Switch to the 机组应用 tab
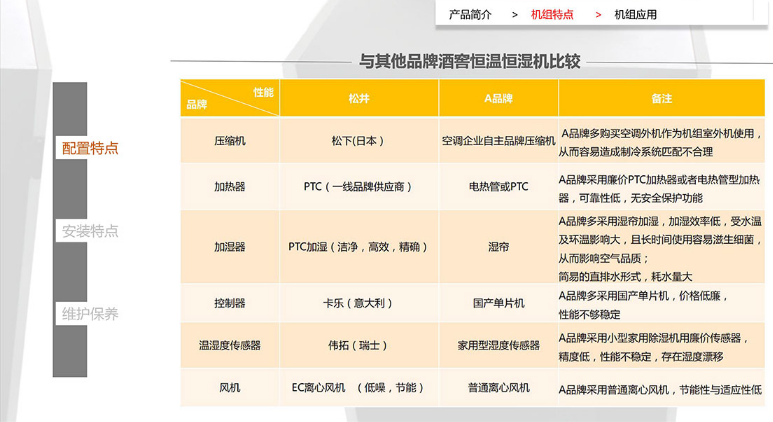Image resolution: width=773 pixels, height=422 pixels. coord(636,14)
